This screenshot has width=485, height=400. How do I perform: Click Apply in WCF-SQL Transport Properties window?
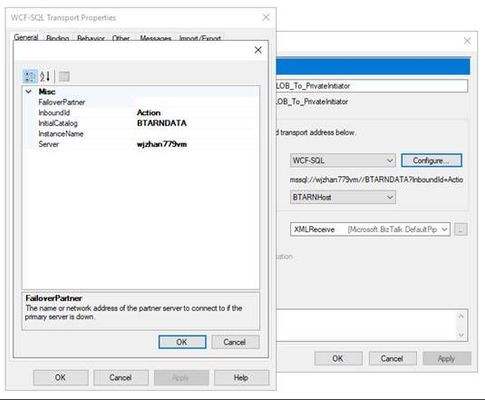pos(181,378)
